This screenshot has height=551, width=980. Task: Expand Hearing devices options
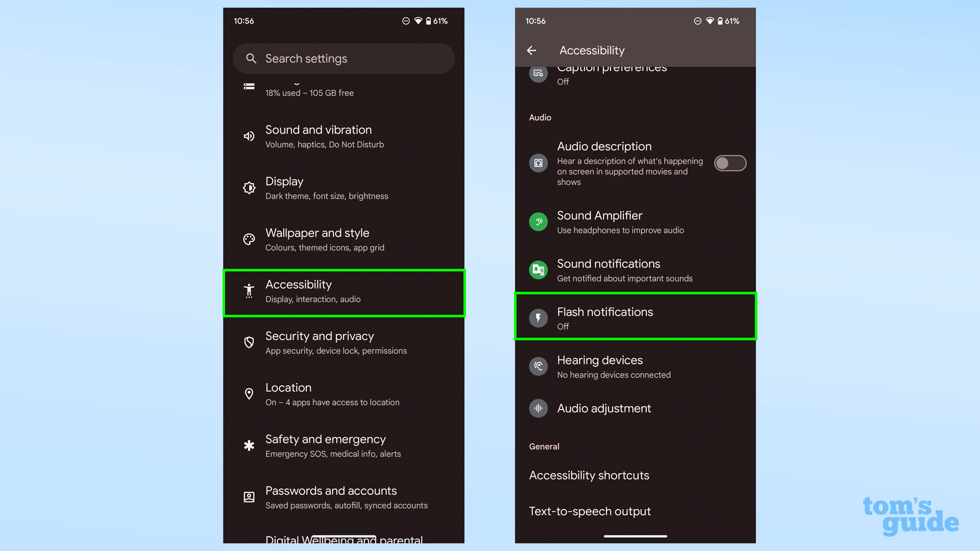(635, 366)
